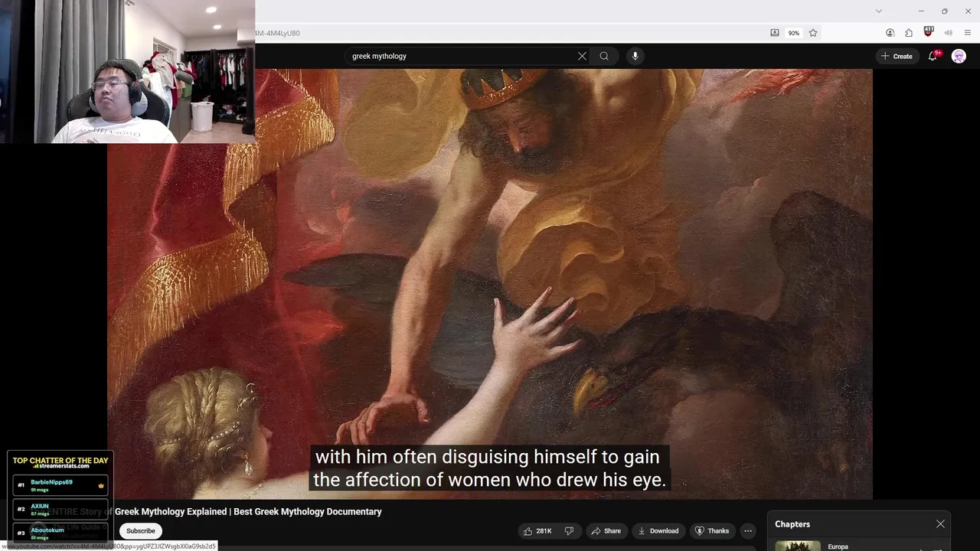
Task: Click the Create button
Action: pos(897,56)
